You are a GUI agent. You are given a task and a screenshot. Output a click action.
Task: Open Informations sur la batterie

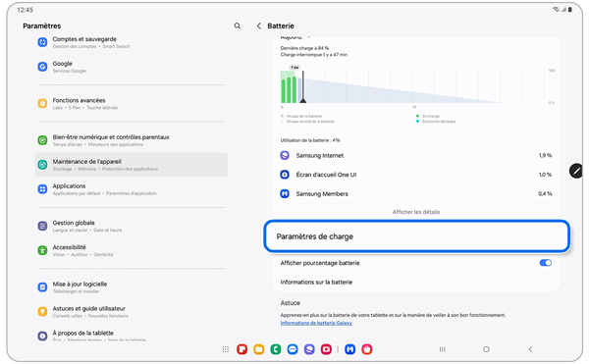pyautogui.click(x=416, y=282)
